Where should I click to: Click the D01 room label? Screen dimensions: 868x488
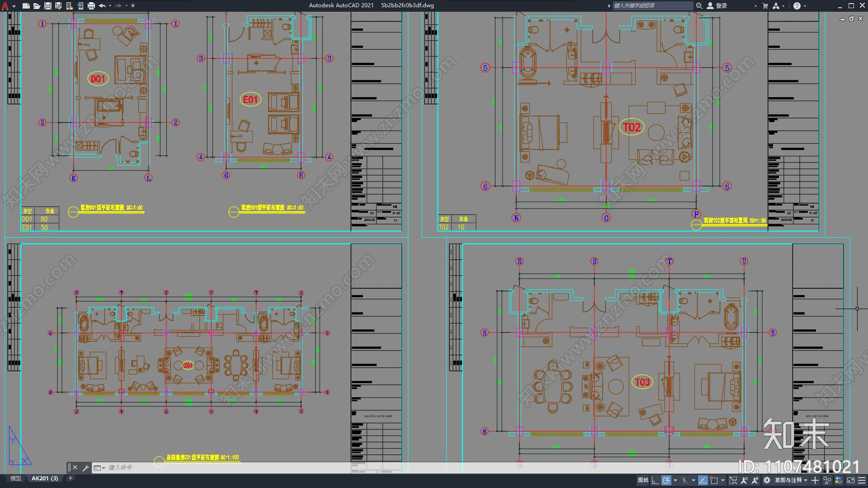(98, 79)
